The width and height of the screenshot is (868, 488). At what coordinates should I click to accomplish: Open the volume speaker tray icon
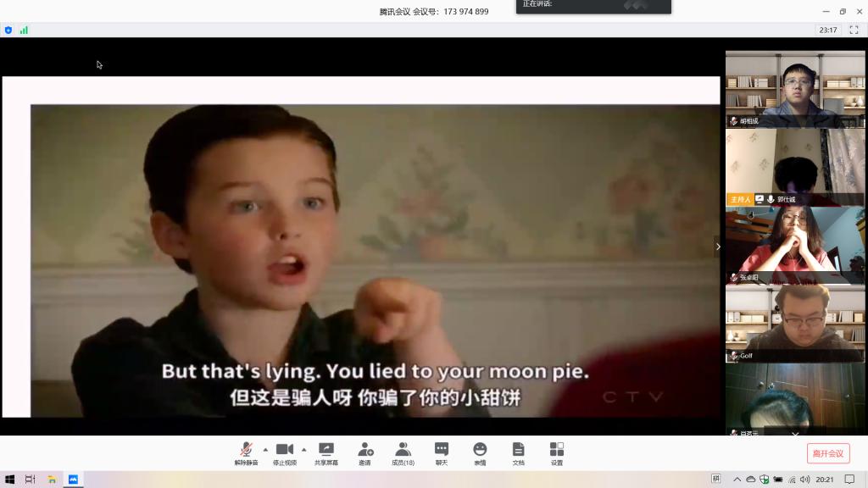[x=805, y=480]
